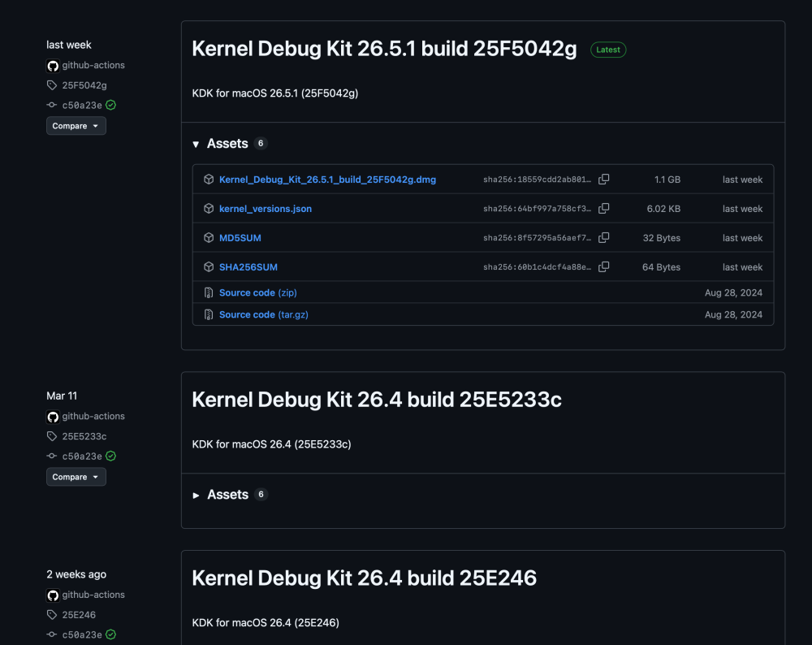Click package icon beside kernel_versions.json
The height and width of the screenshot is (645, 812).
pyautogui.click(x=209, y=208)
